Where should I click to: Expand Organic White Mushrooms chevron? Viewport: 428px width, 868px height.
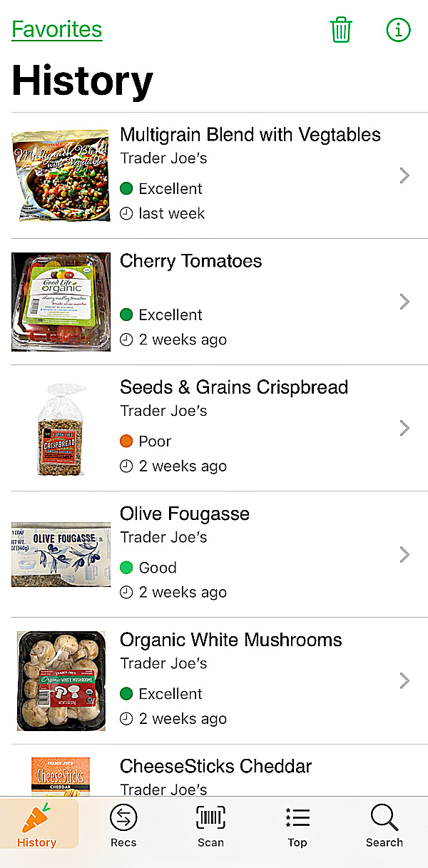click(404, 680)
